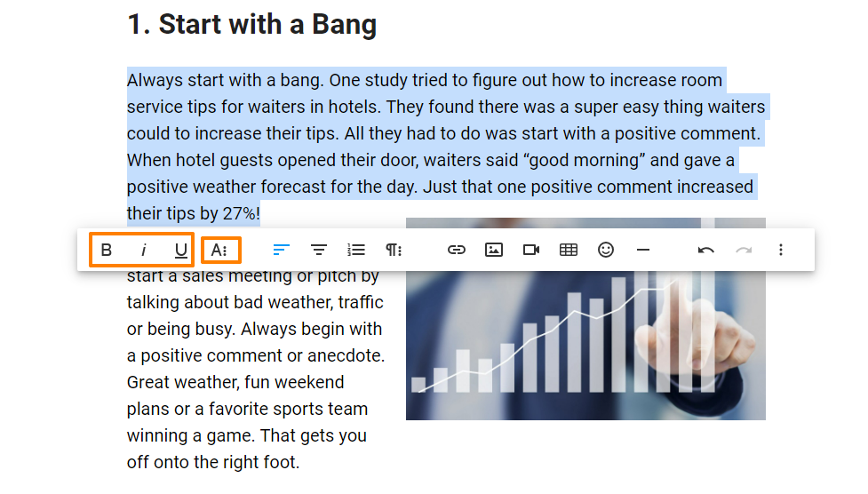Viewport: 868px width, 494px height.
Task: Insert a horizontal line
Action: pos(642,250)
